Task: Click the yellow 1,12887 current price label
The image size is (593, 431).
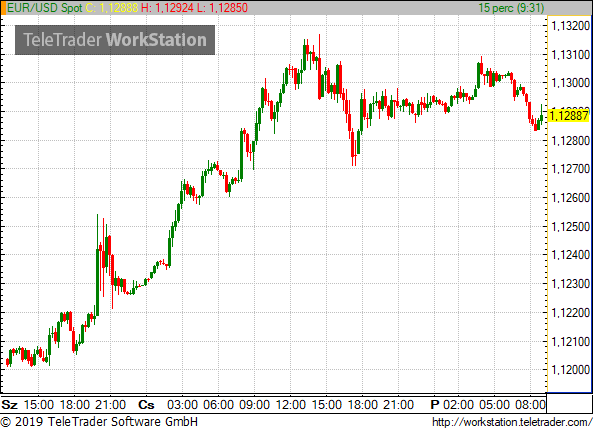Action: [569, 115]
